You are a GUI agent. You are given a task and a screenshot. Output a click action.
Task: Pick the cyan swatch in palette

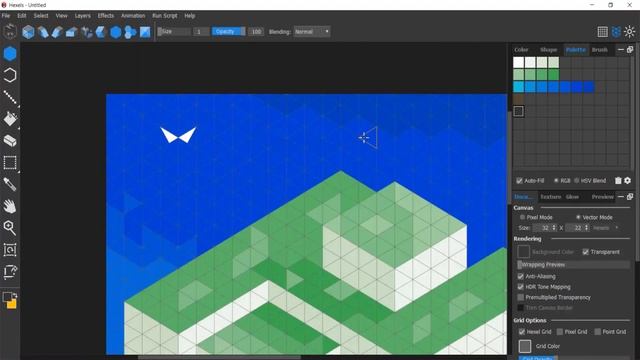coord(518,87)
